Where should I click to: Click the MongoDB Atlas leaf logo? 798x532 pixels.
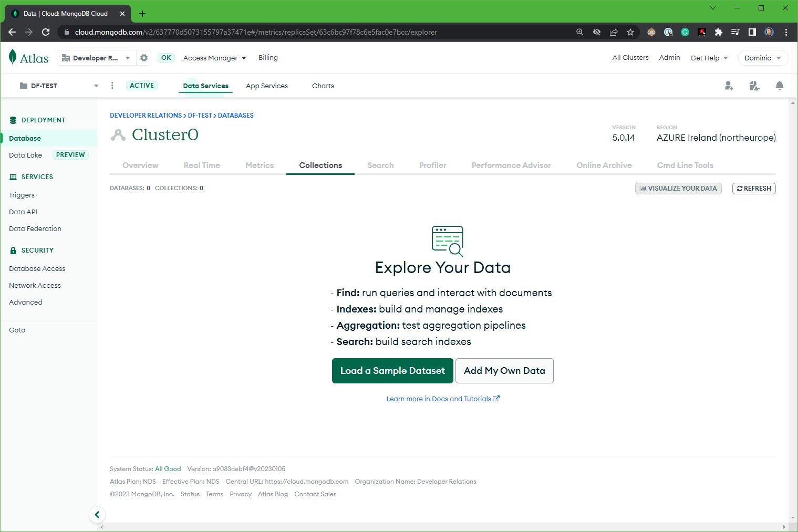pyautogui.click(x=13, y=57)
